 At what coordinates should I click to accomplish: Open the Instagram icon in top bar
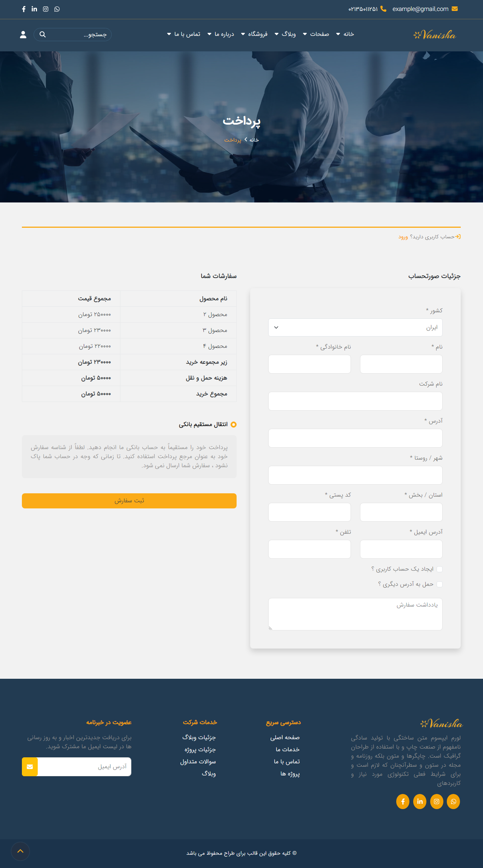(46, 9)
